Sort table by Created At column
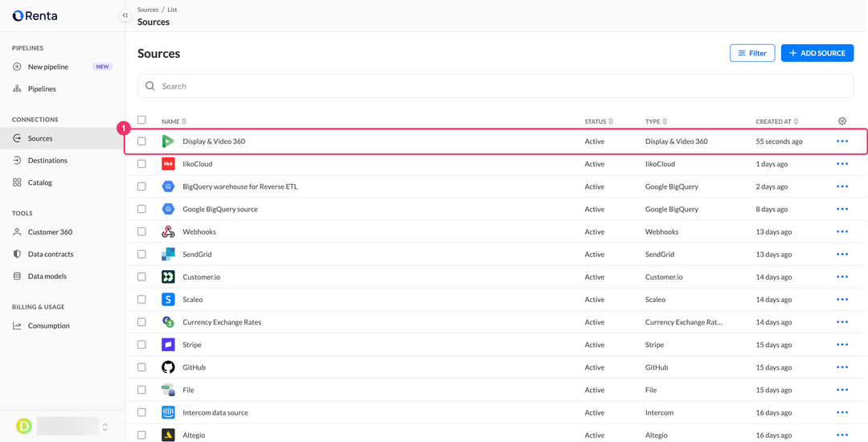This screenshot has width=868, height=442. pos(777,121)
